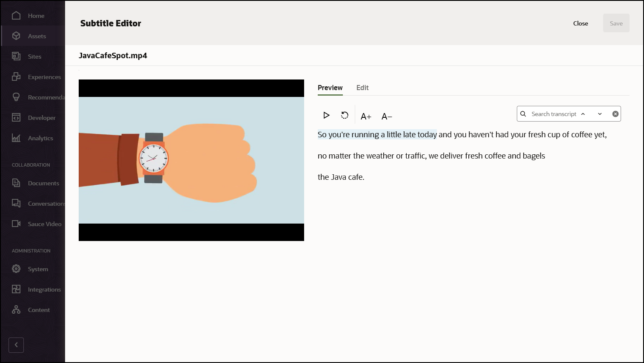Click the Save button
Viewport: 644px width, 363px height.
pyautogui.click(x=616, y=23)
